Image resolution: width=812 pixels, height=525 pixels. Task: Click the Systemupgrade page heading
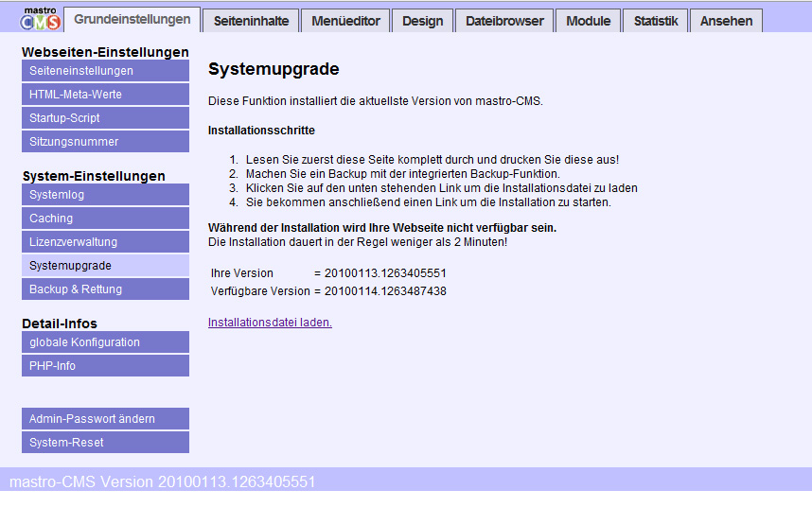pyautogui.click(x=274, y=69)
